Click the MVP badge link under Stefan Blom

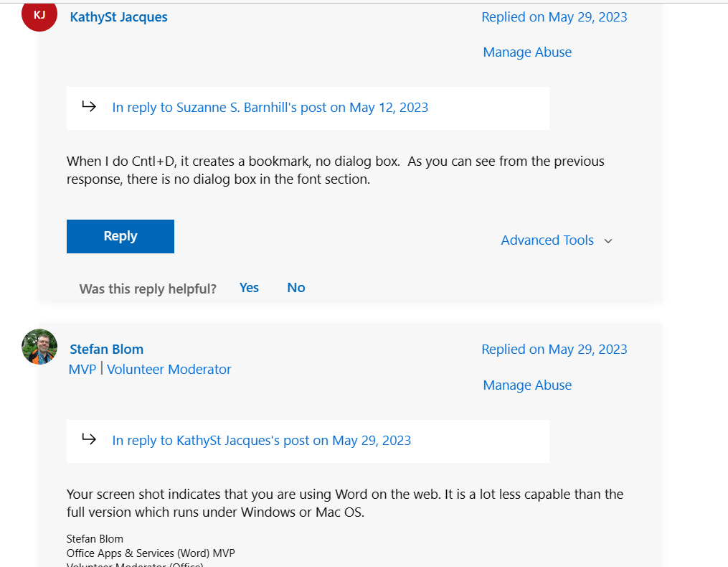pos(82,369)
